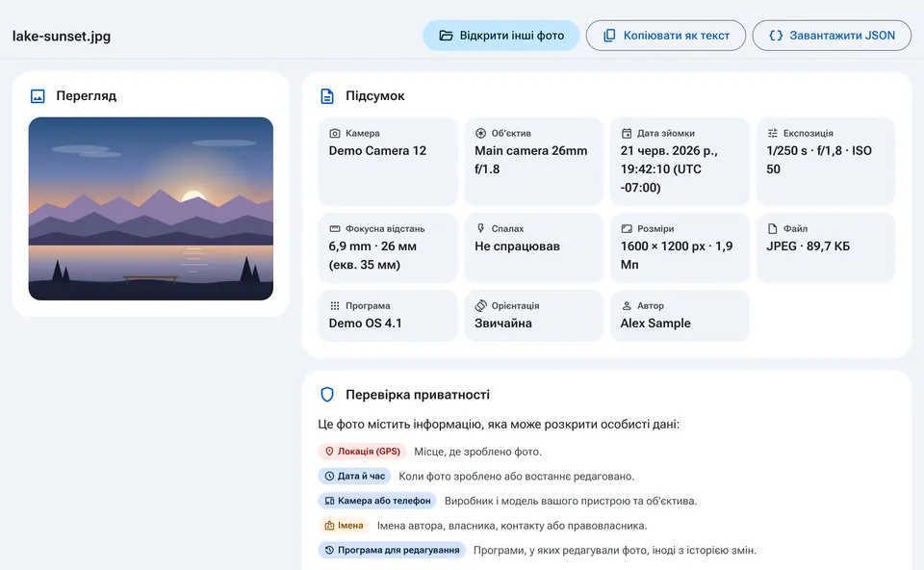Click the person icon beside Автор
Image resolution: width=924 pixels, height=570 pixels.
pos(627,306)
